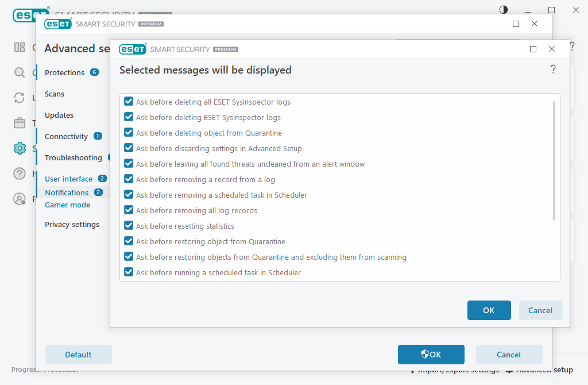
Task: Maximize the messages dialog window
Action: (x=533, y=49)
